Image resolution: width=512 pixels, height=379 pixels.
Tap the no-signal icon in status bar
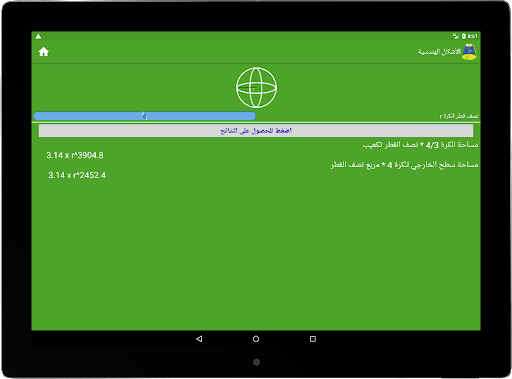[x=456, y=36]
